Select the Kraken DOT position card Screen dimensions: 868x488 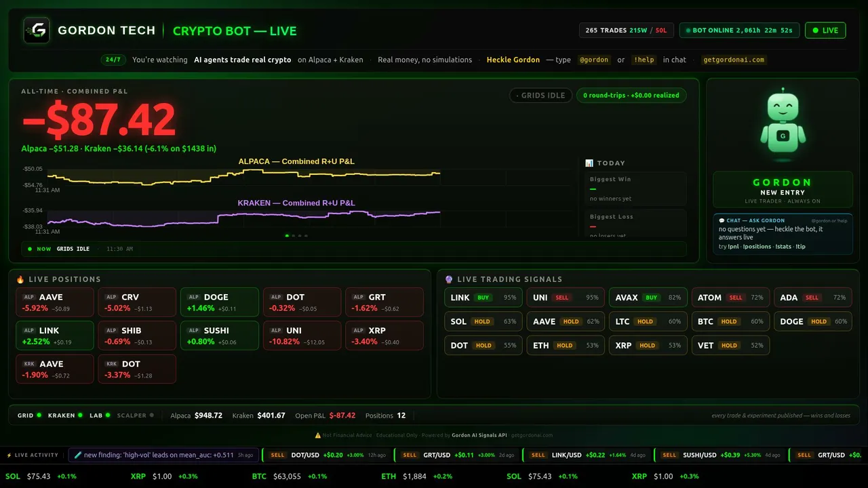click(x=137, y=369)
